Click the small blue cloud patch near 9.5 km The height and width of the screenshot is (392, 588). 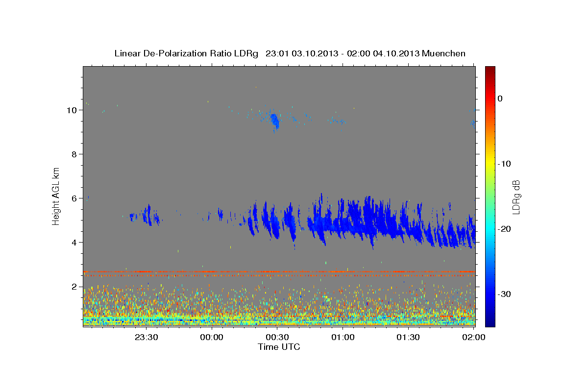274,121
